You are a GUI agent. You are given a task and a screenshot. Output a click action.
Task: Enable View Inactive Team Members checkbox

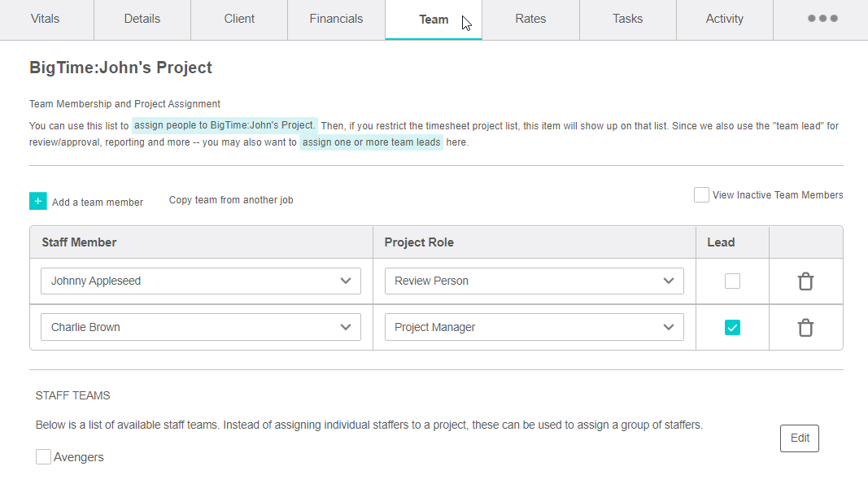[700, 195]
